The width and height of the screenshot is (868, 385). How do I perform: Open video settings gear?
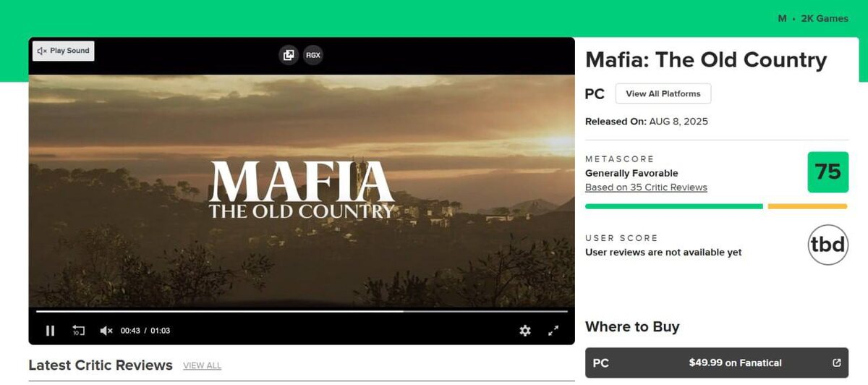[525, 331]
